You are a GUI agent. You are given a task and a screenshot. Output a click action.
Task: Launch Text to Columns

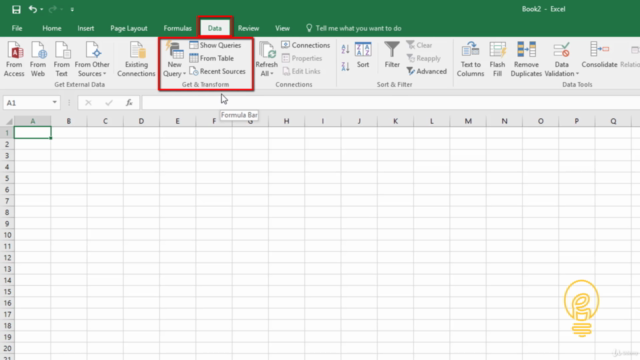tap(470, 59)
